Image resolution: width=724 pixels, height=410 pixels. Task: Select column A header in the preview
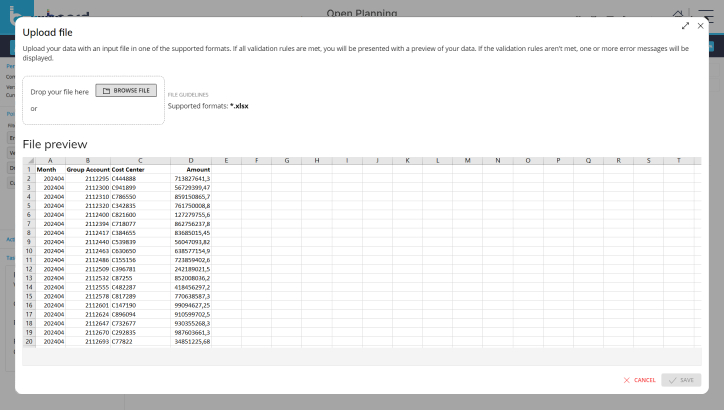pyautogui.click(x=50, y=160)
